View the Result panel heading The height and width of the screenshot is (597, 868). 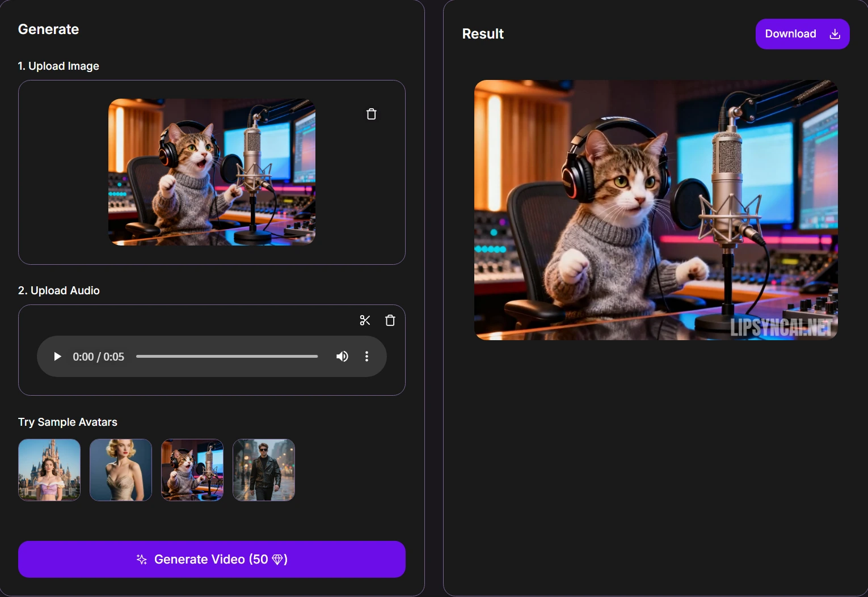483,33
